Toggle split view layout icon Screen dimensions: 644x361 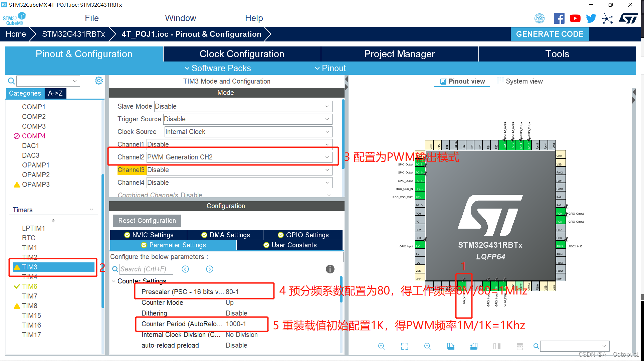[x=497, y=346]
